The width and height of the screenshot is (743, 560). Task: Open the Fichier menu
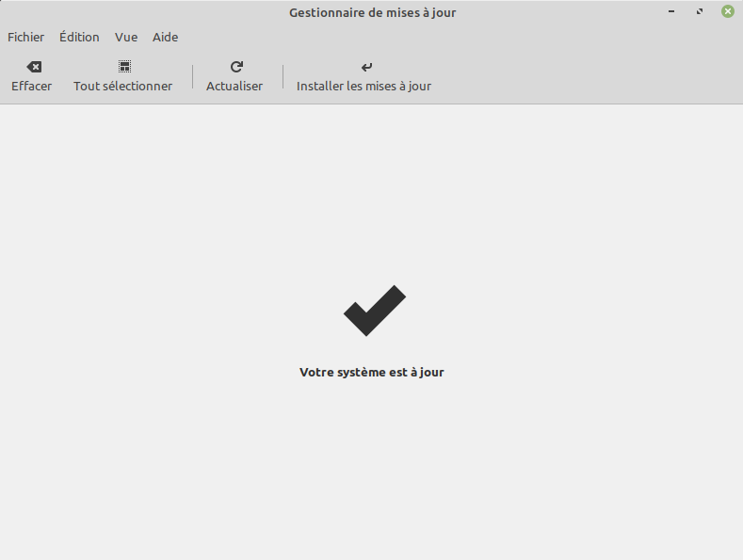tap(25, 38)
